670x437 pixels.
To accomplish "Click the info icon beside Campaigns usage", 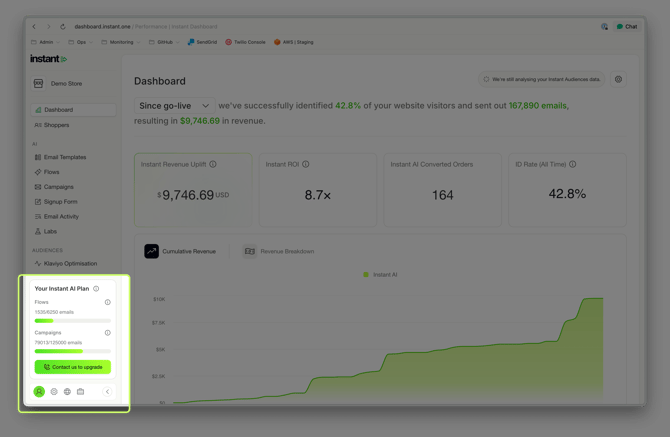I will point(108,333).
